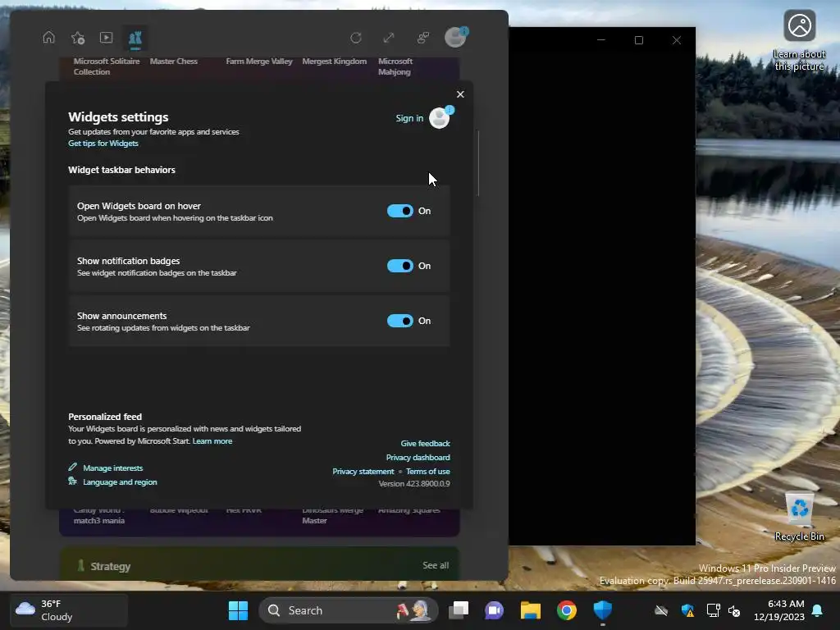
Task: Click the muted volume tray icon
Action: click(x=734, y=610)
